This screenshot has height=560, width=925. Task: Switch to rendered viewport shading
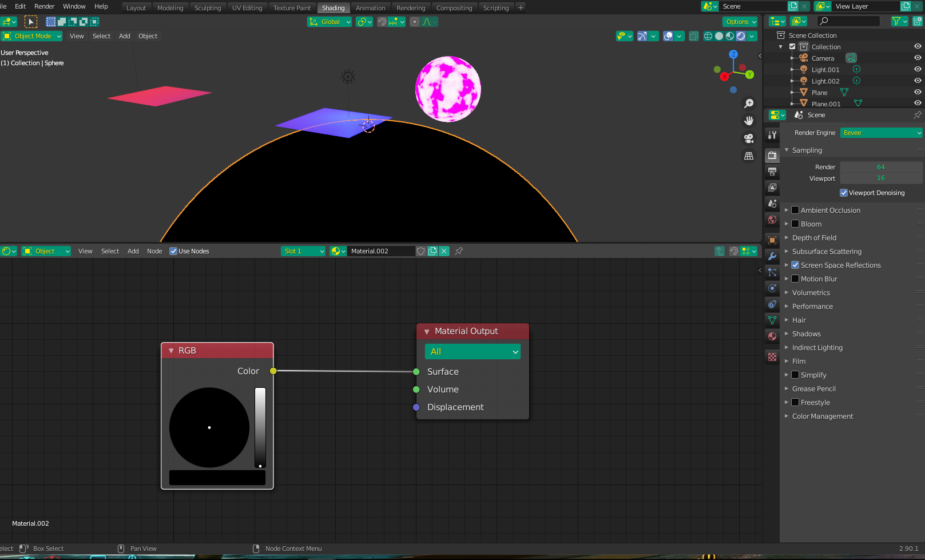pos(741,36)
